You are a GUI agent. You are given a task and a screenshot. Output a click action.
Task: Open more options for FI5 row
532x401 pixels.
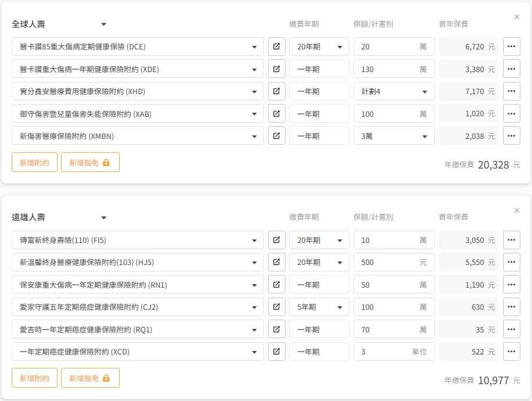pyautogui.click(x=511, y=240)
